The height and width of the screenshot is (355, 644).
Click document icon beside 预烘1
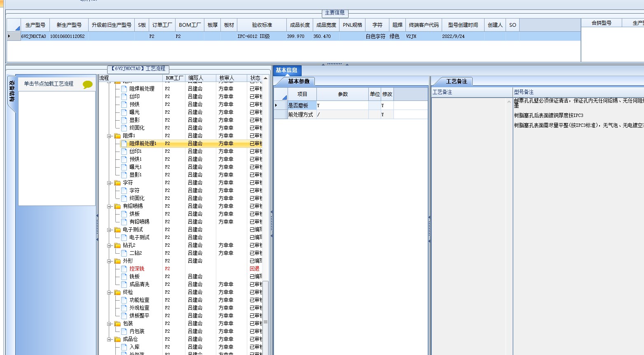124,159
